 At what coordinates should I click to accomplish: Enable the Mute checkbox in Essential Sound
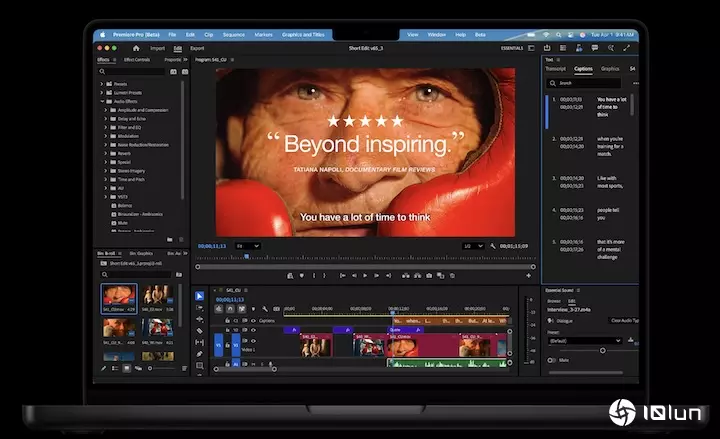pos(551,360)
